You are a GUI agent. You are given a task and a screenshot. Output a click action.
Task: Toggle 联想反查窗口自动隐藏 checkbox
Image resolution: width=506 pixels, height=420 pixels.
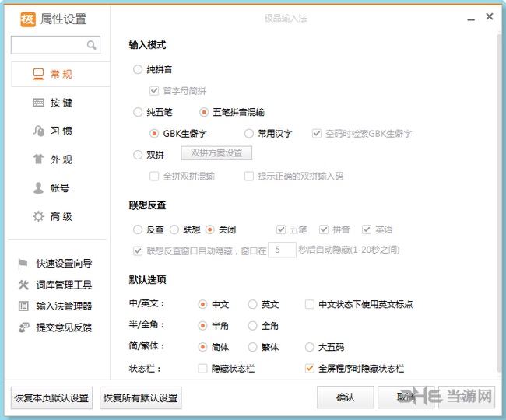(x=138, y=250)
